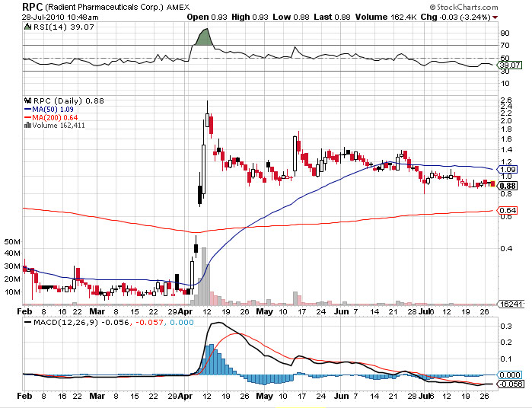The width and height of the screenshot is (532, 408).
Task: Click the green overbought RSI peak
Action: [x=203, y=37]
